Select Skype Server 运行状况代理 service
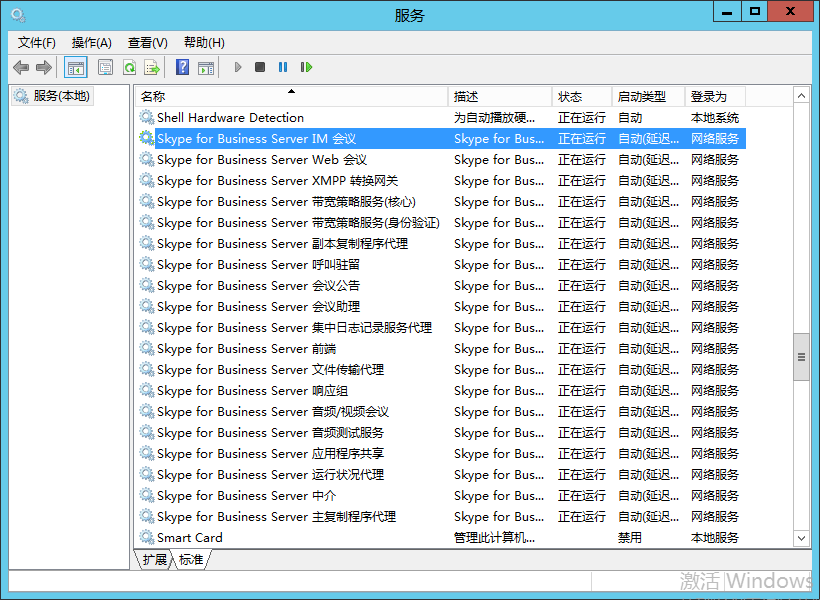 point(441,474)
